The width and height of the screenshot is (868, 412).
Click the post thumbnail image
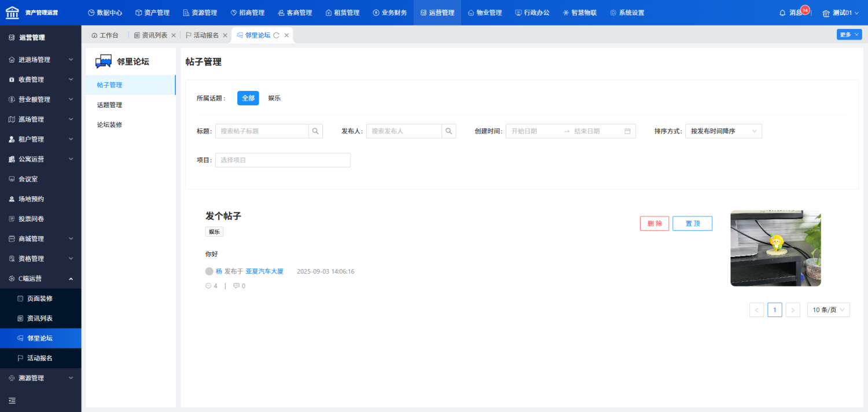775,248
